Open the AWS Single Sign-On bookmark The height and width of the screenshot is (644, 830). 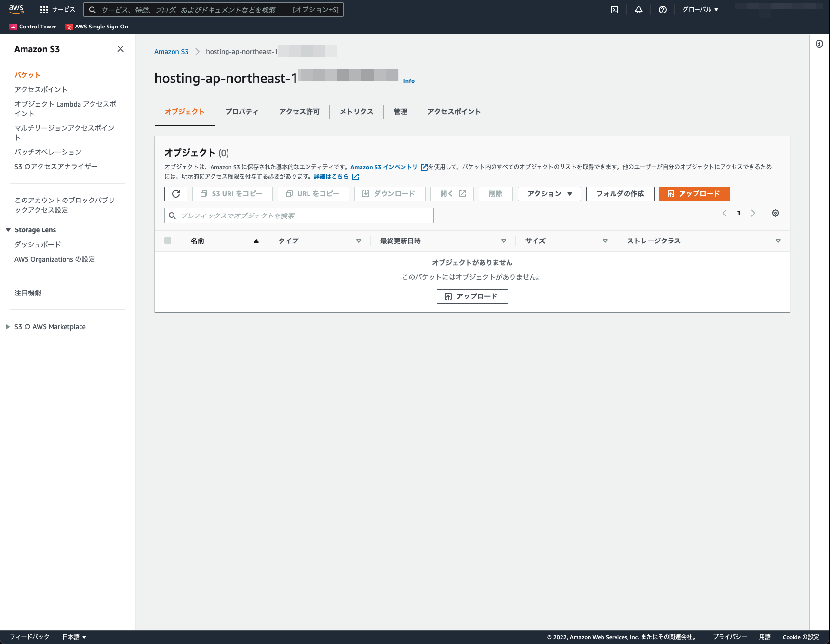97,27
